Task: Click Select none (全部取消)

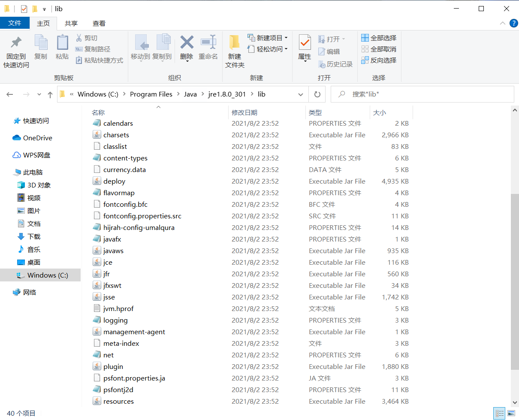Action: click(x=379, y=49)
